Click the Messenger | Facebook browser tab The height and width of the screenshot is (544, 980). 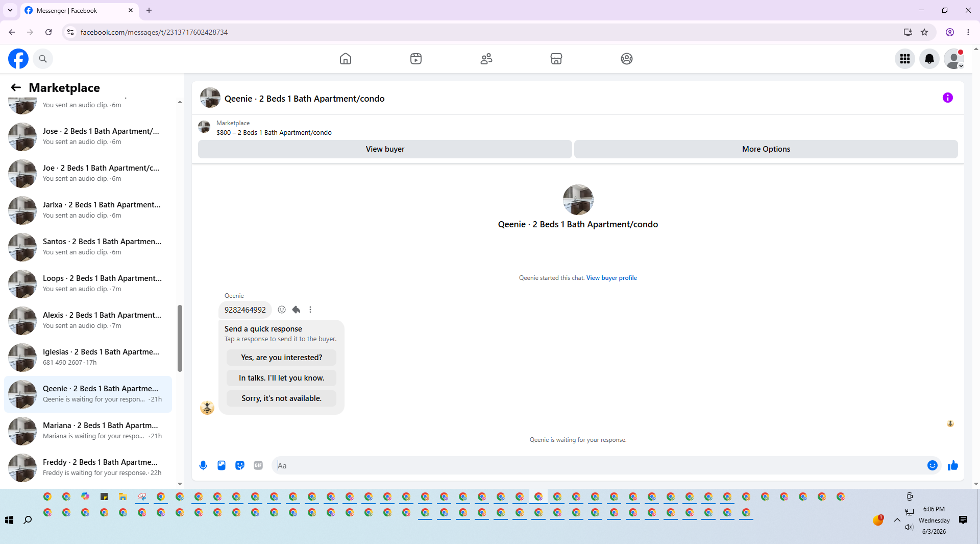tap(79, 10)
